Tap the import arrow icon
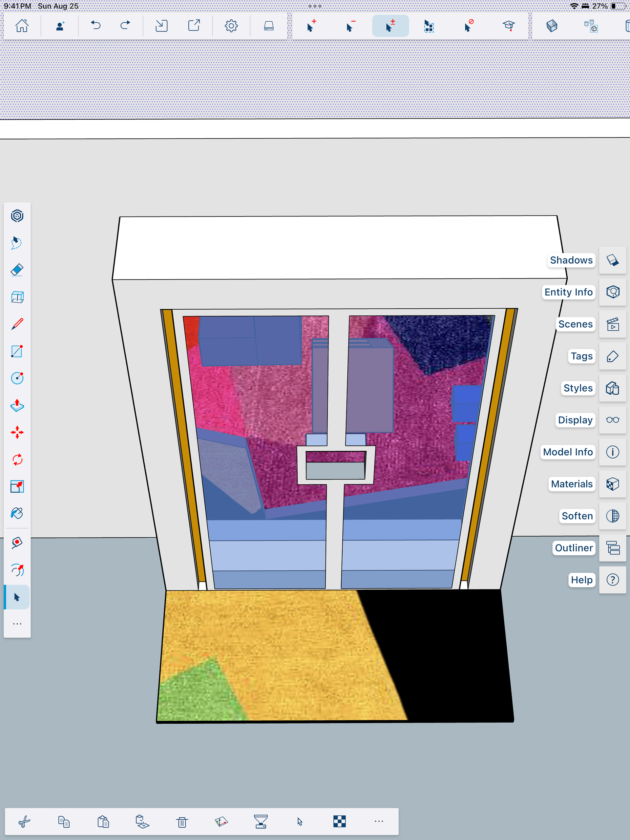 pyautogui.click(x=161, y=26)
